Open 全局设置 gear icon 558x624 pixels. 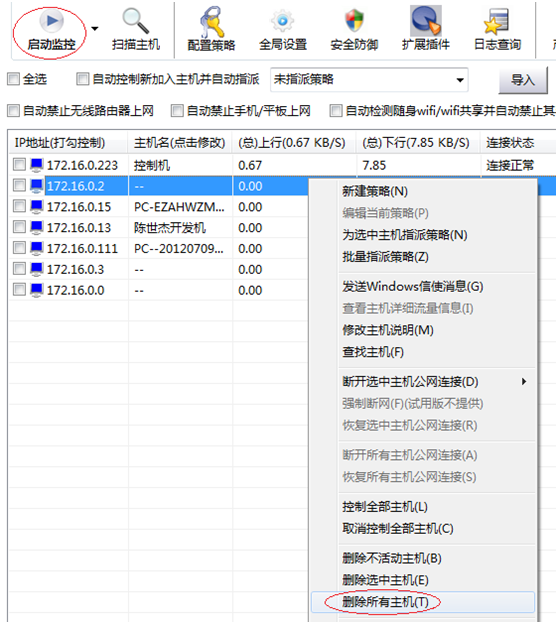pyautogui.click(x=283, y=21)
